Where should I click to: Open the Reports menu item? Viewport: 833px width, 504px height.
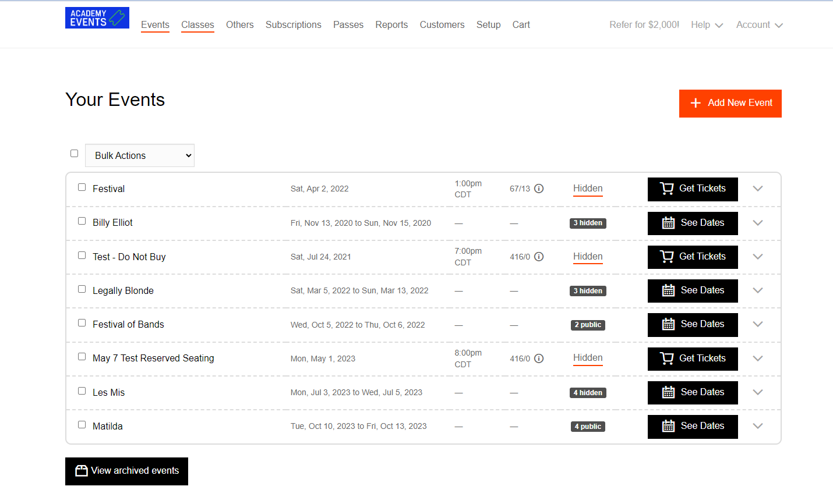click(x=391, y=24)
